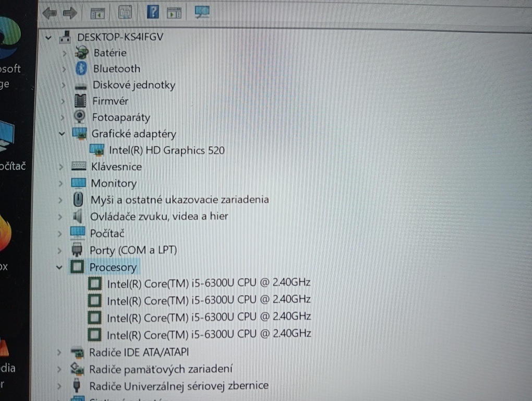
Task: Open Properties using the toolbar icon
Action: (125, 12)
